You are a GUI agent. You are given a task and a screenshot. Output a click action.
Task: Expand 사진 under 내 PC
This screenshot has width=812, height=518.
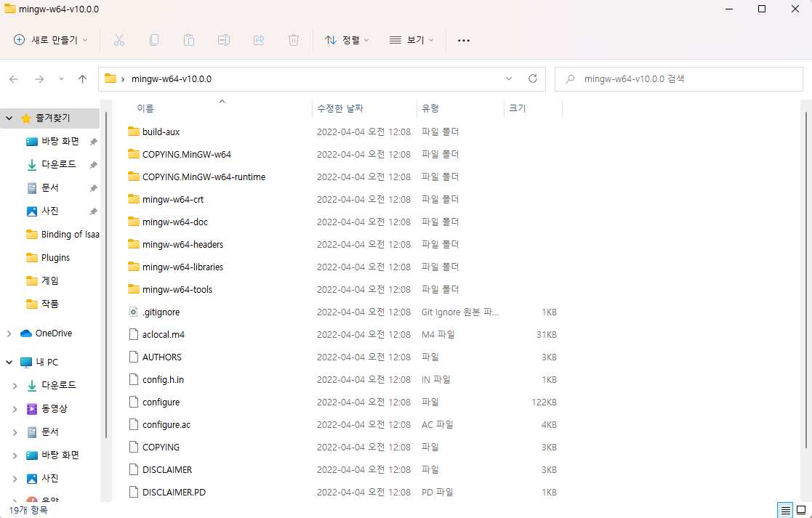[x=15, y=479]
